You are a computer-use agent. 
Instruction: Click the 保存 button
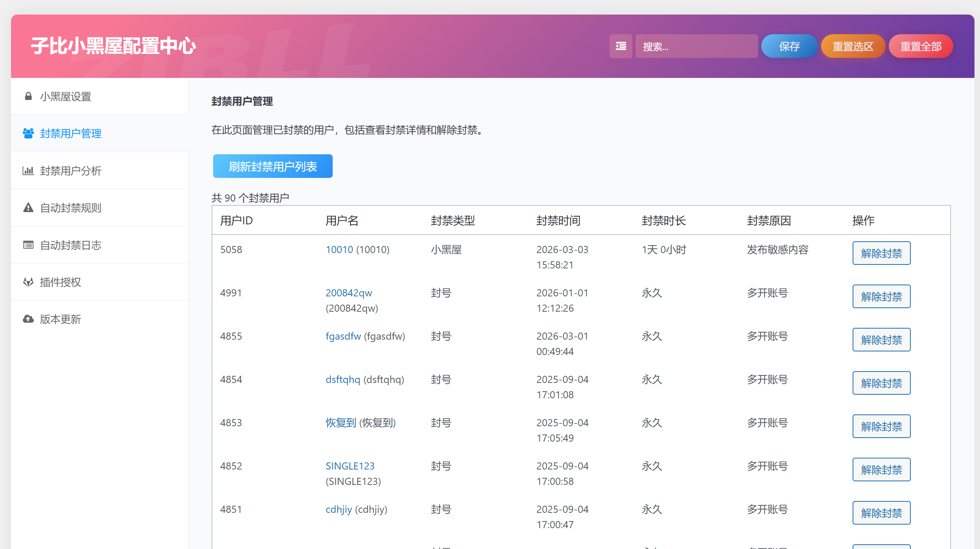pyautogui.click(x=789, y=46)
